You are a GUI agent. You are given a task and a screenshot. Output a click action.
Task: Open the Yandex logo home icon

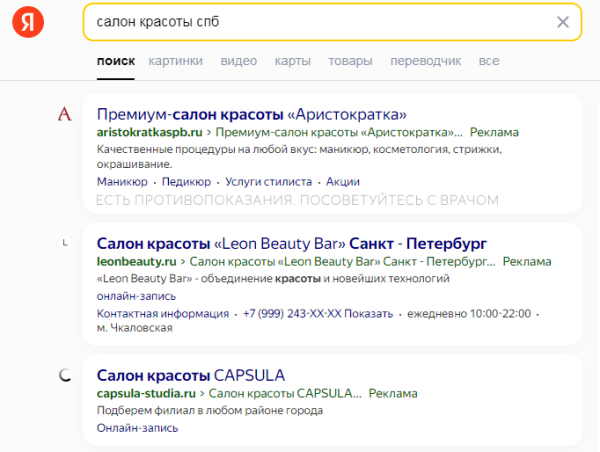pos(28,22)
